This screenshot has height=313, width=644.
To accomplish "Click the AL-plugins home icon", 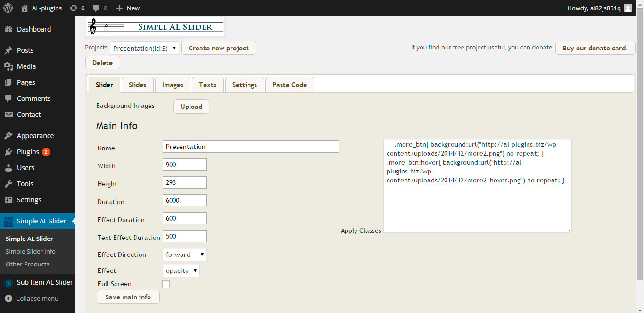I will pos(25,8).
